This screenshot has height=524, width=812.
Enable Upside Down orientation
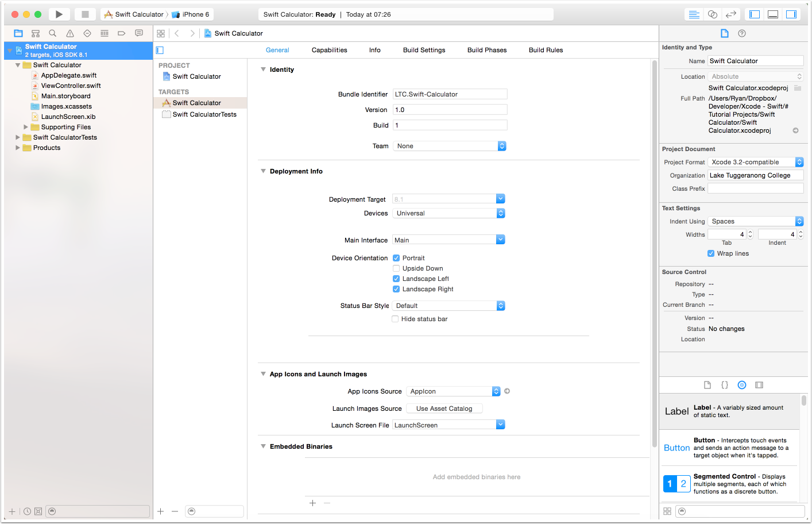pos(396,268)
